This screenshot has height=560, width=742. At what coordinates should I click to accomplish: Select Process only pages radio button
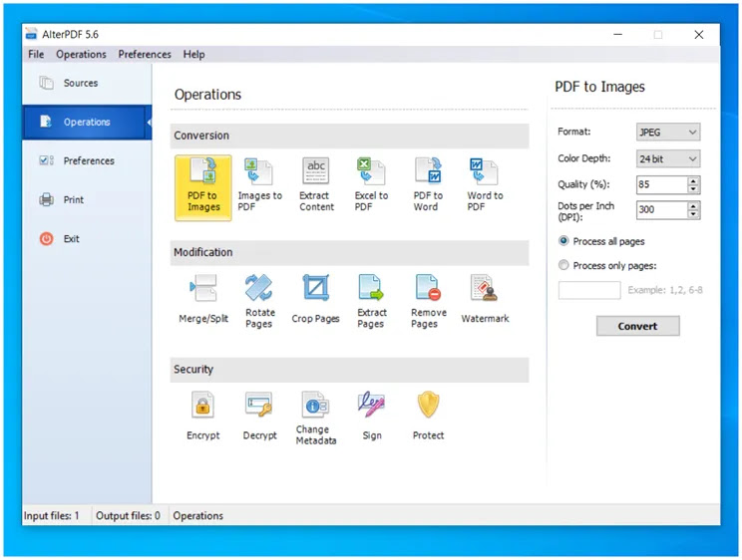tap(563, 265)
